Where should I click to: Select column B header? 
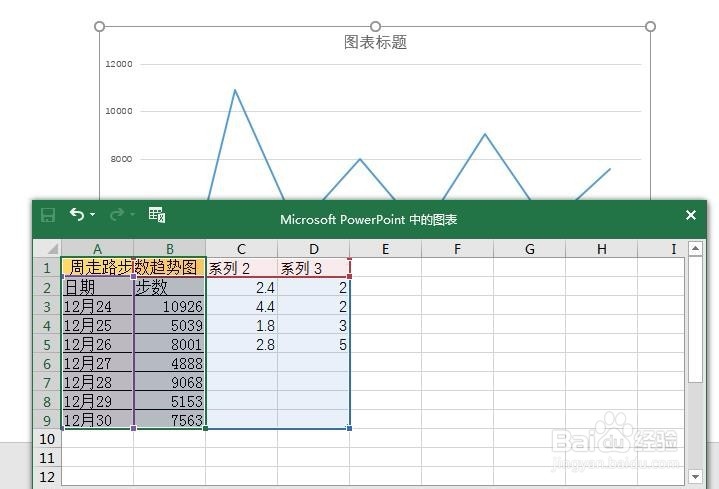(170, 249)
